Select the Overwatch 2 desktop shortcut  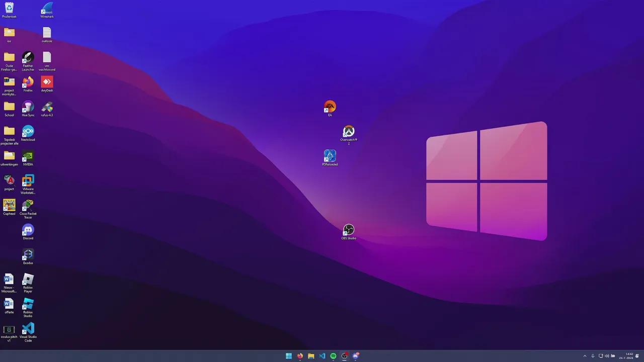pos(349,135)
